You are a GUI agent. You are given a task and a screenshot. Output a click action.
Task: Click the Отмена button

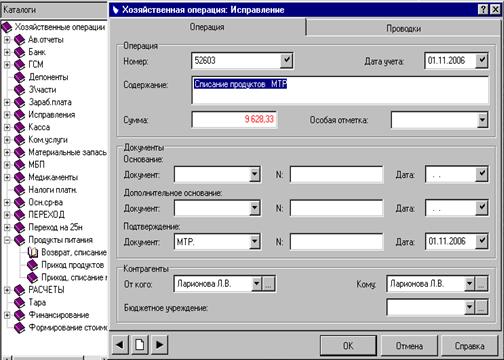click(x=409, y=346)
